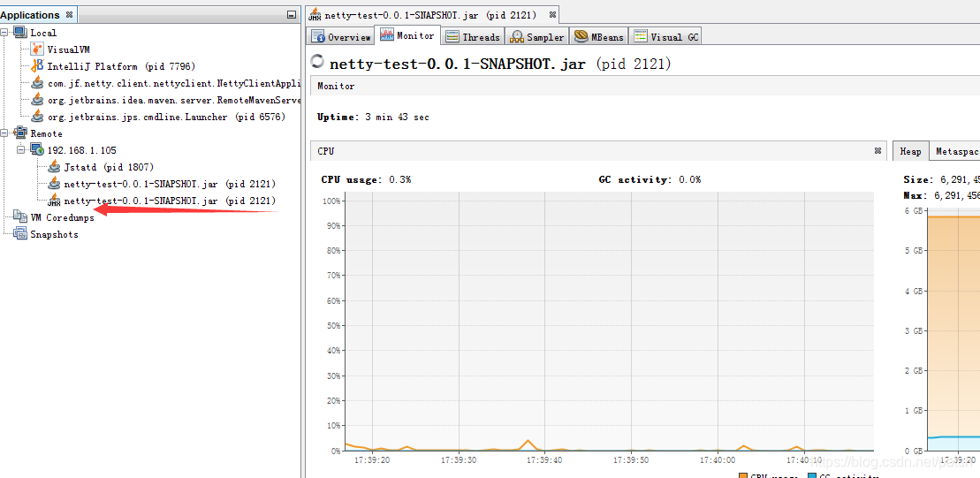This screenshot has height=478, width=980.
Task: Collapse the Local tree node
Action: pyautogui.click(x=4, y=33)
